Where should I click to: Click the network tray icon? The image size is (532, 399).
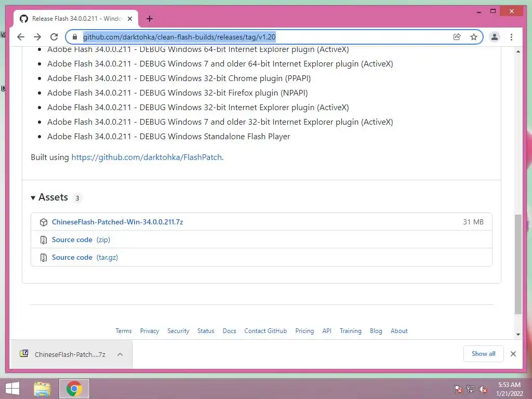click(471, 389)
